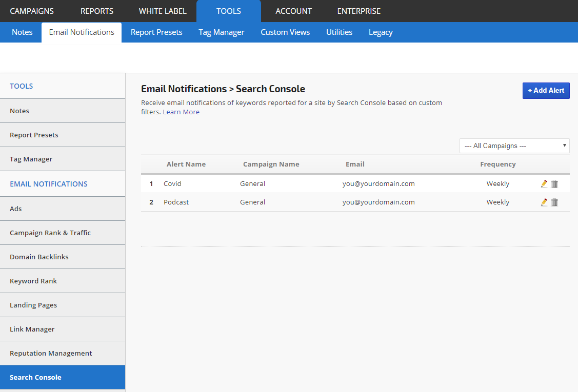The image size is (578, 392).
Task: Click the pencil icon for Podcast alert
Action: [544, 202]
